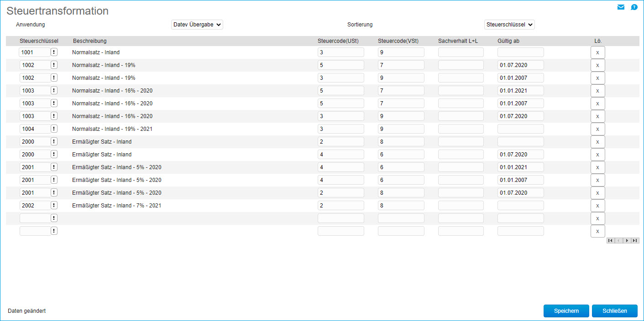
Task: Click the Steuercode(USt) field for row 1001
Action: 340,52
